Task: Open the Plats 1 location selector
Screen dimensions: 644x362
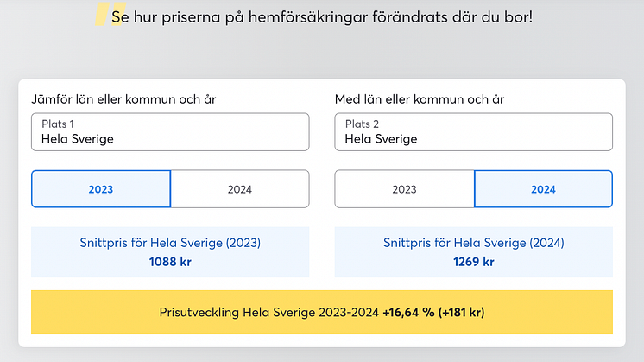Action: [170, 131]
